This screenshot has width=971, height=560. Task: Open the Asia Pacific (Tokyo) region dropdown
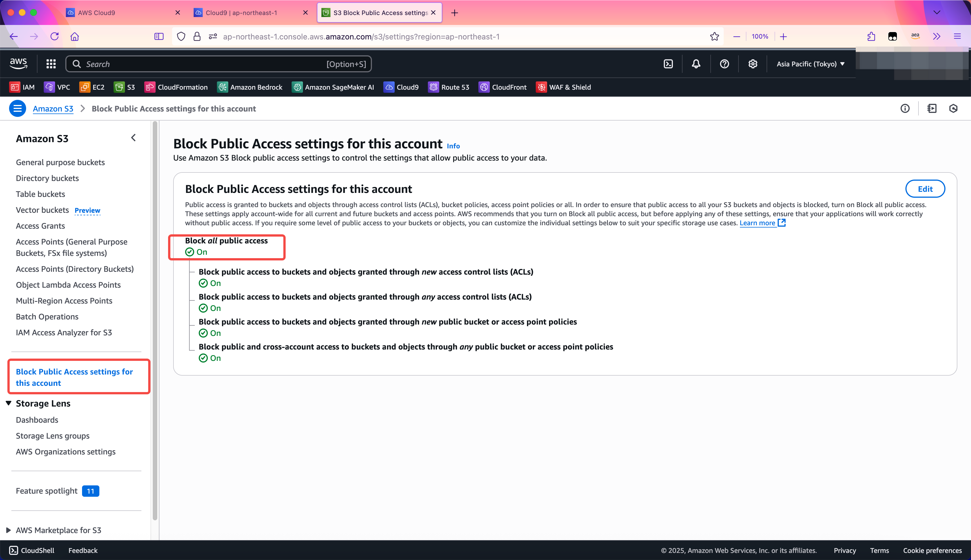(x=810, y=64)
